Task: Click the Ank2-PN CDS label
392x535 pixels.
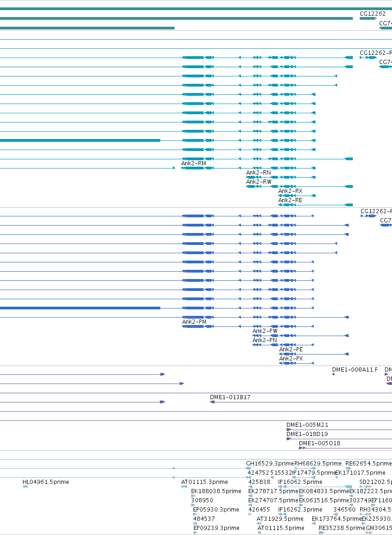Action: point(264,340)
